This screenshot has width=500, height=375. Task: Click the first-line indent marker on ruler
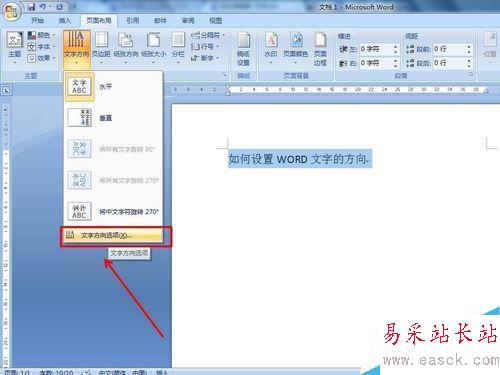pyautogui.click(x=228, y=86)
